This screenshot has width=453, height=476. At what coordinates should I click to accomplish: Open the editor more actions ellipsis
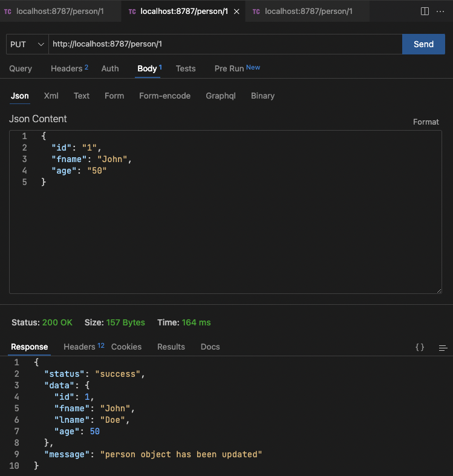coord(440,11)
